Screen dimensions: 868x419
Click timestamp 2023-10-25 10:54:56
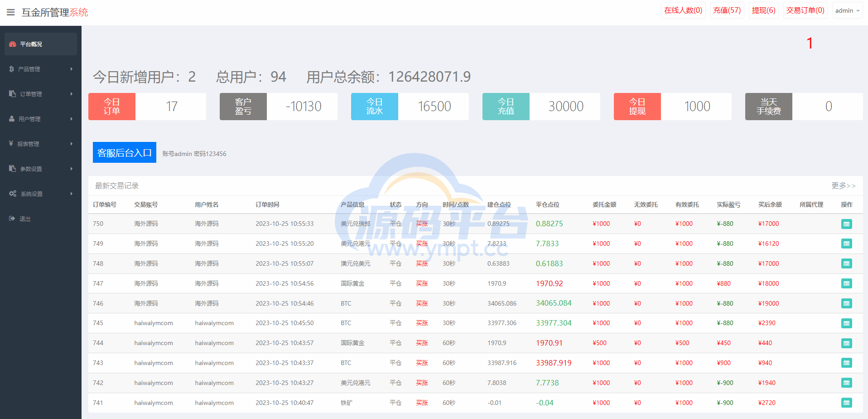pyautogui.click(x=285, y=283)
